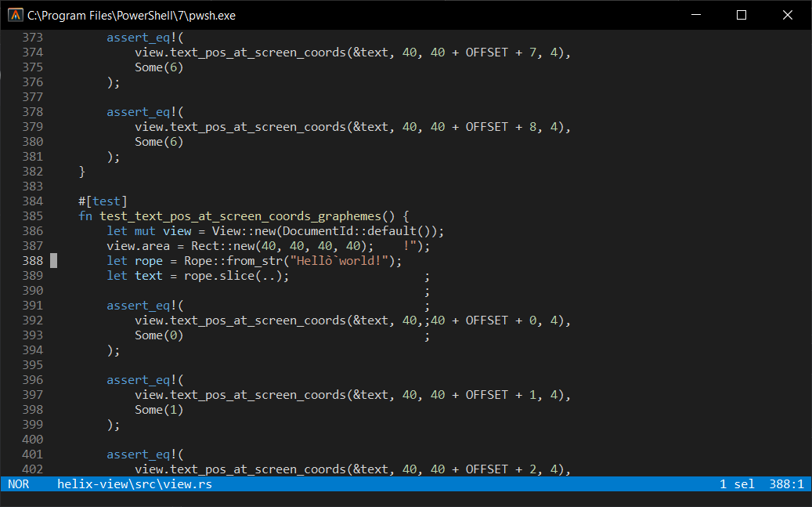Click 'OFFSET + 0' on line 392
812x507 pixels.
503,320
